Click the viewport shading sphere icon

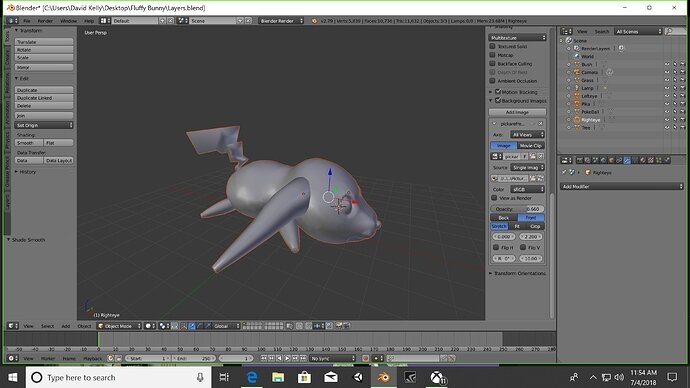150,326
